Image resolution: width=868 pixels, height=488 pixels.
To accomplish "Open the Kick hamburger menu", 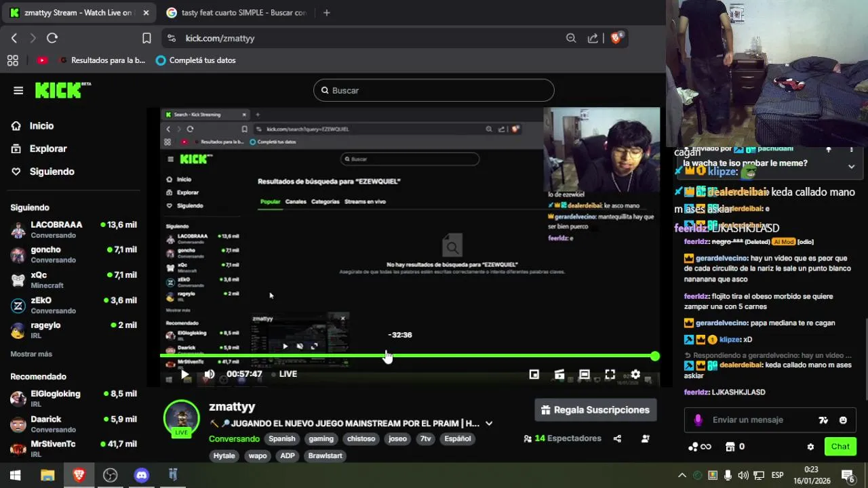I will point(18,90).
